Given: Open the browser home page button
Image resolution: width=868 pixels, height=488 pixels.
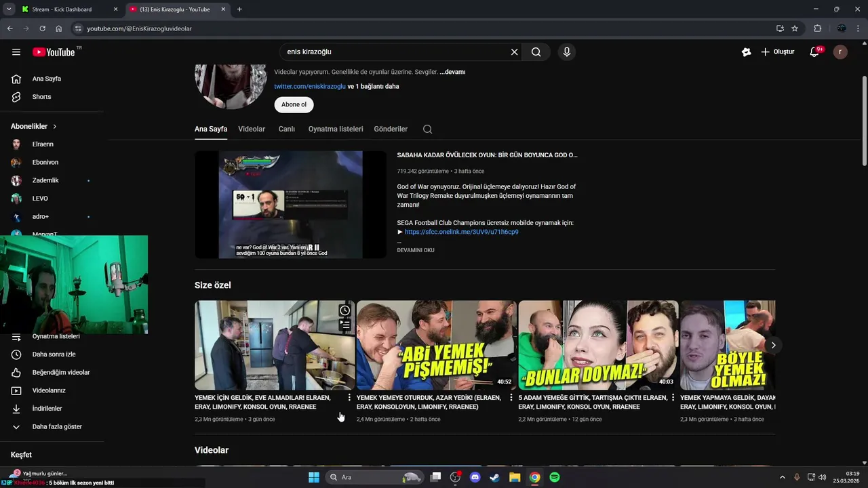Looking at the screenshot, I should (59, 28).
